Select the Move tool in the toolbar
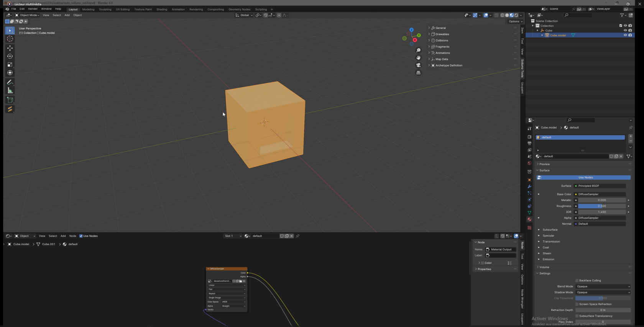644x327 pixels. coord(10,48)
